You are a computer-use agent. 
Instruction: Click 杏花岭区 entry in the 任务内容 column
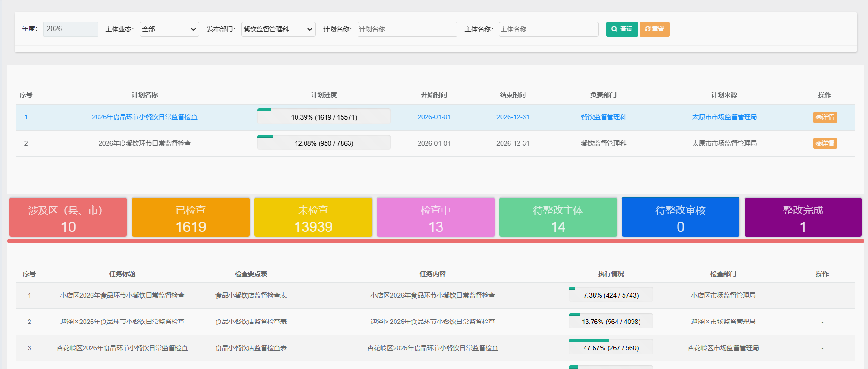point(433,348)
